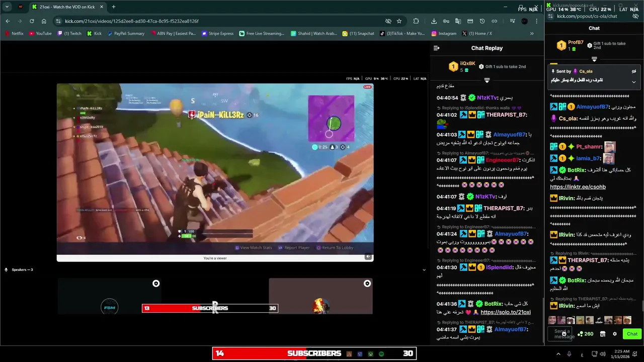This screenshot has height=362, width=644.
Task: Open the tab search dropdown arrow
Action: (7, 7)
